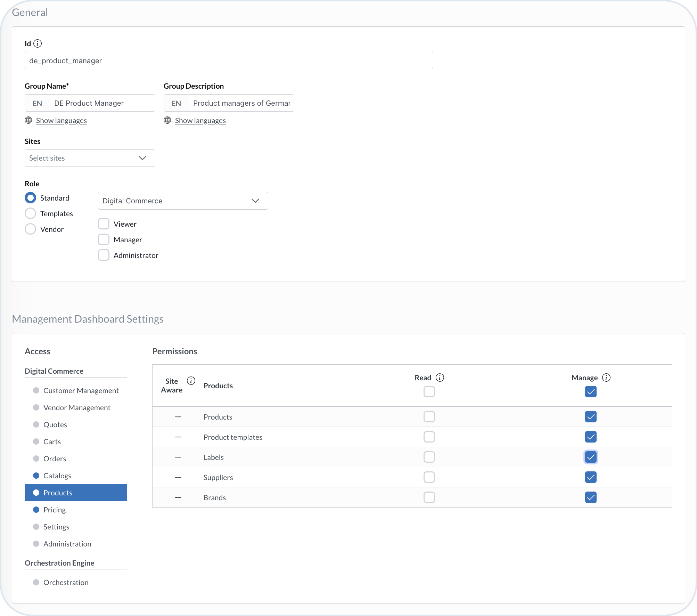Click globe icon under Group Name
The image size is (697, 616).
(28, 120)
